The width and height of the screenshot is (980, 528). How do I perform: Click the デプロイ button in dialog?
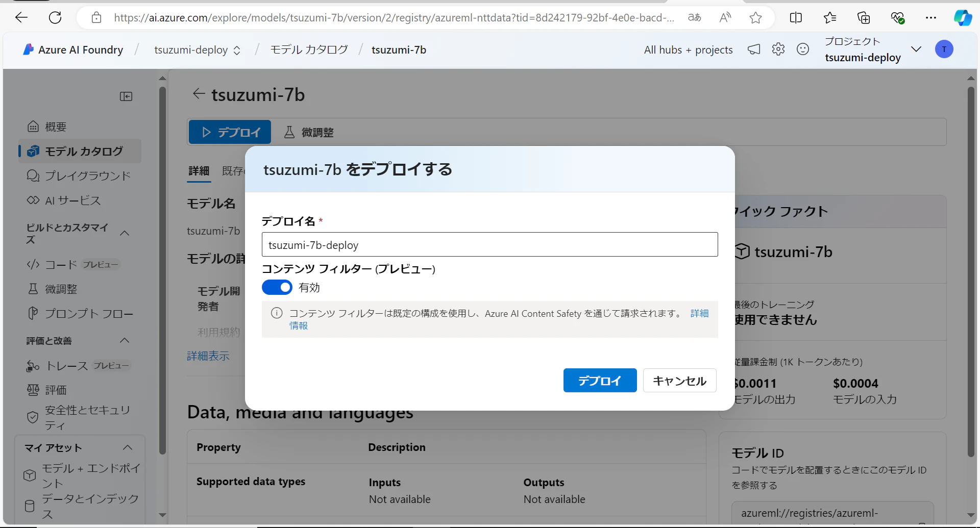click(x=600, y=380)
